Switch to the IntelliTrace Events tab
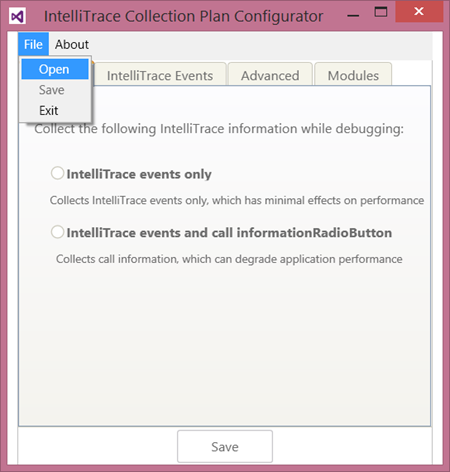450x472 pixels. (x=160, y=75)
